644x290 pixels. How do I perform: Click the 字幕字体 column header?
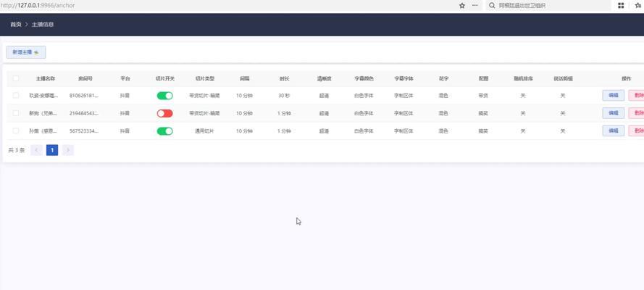pyautogui.click(x=403, y=78)
